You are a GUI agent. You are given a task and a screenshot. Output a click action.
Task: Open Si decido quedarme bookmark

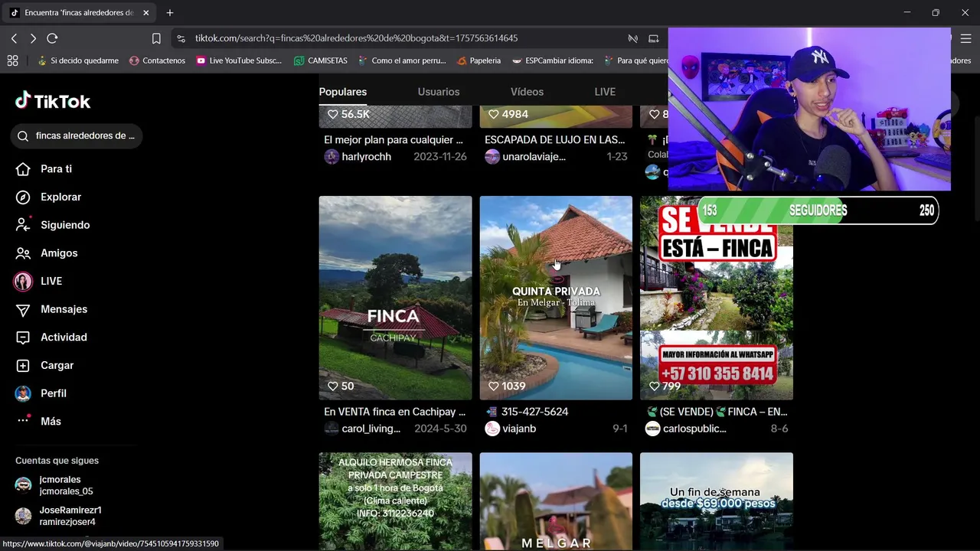pos(78,60)
